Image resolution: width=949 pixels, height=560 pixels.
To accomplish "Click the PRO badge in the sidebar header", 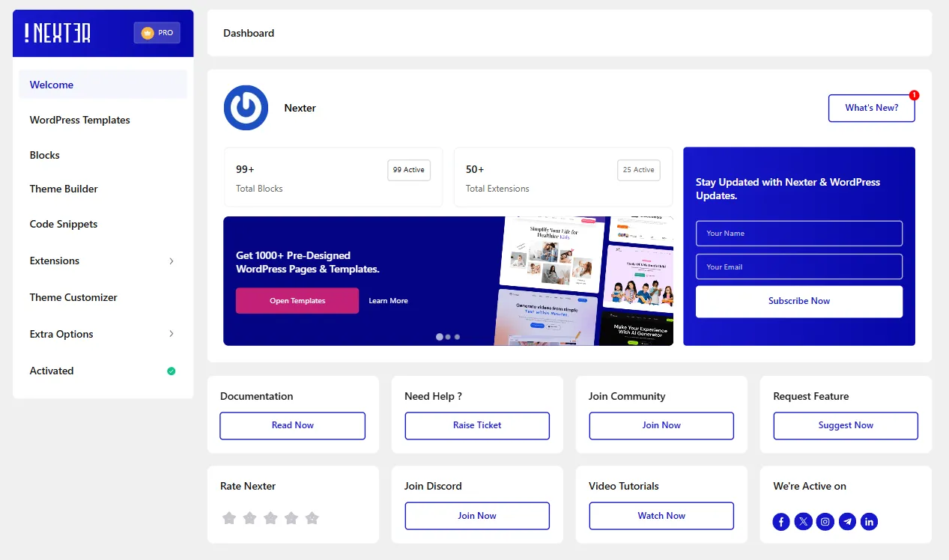I will (x=157, y=32).
